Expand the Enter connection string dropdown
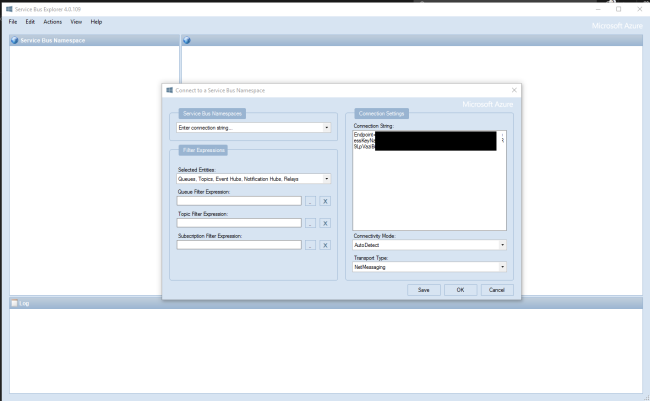 pos(327,128)
